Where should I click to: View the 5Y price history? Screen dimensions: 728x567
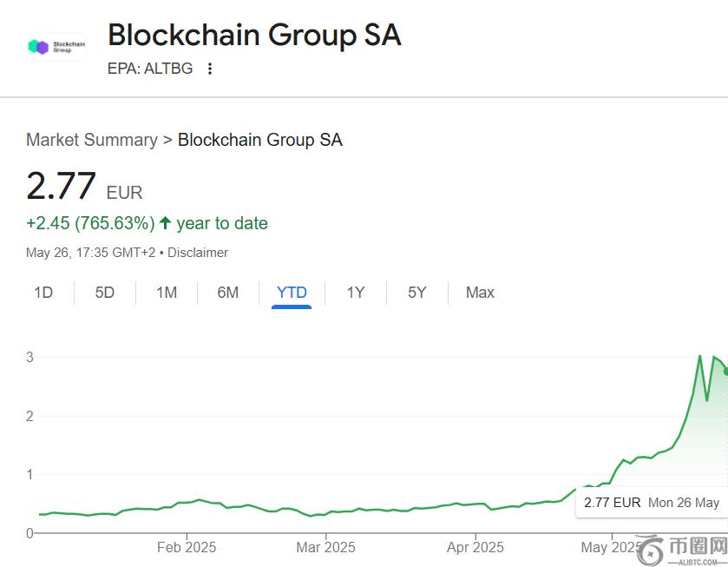(417, 293)
